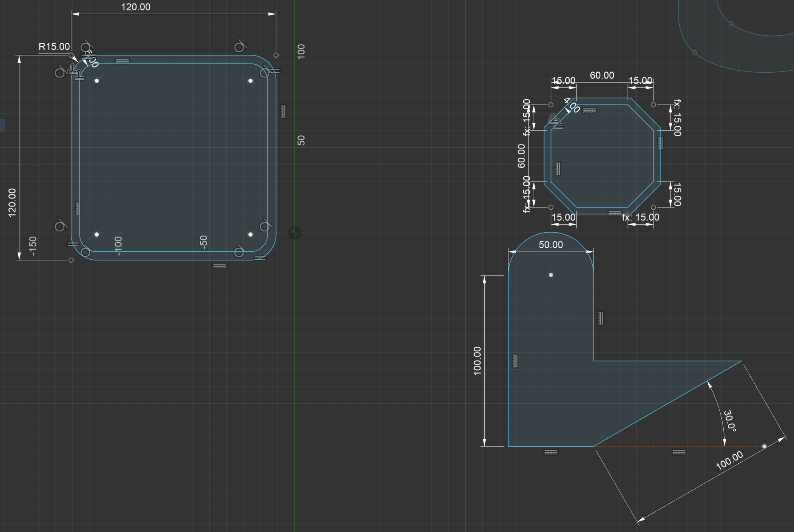Click vertical constraint icon on rounded square's left edge

tap(78, 208)
